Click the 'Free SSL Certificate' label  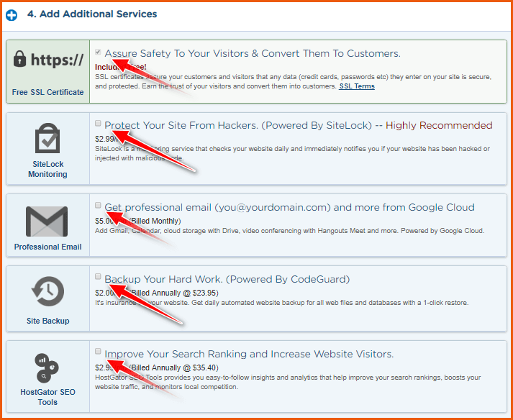[47, 92]
